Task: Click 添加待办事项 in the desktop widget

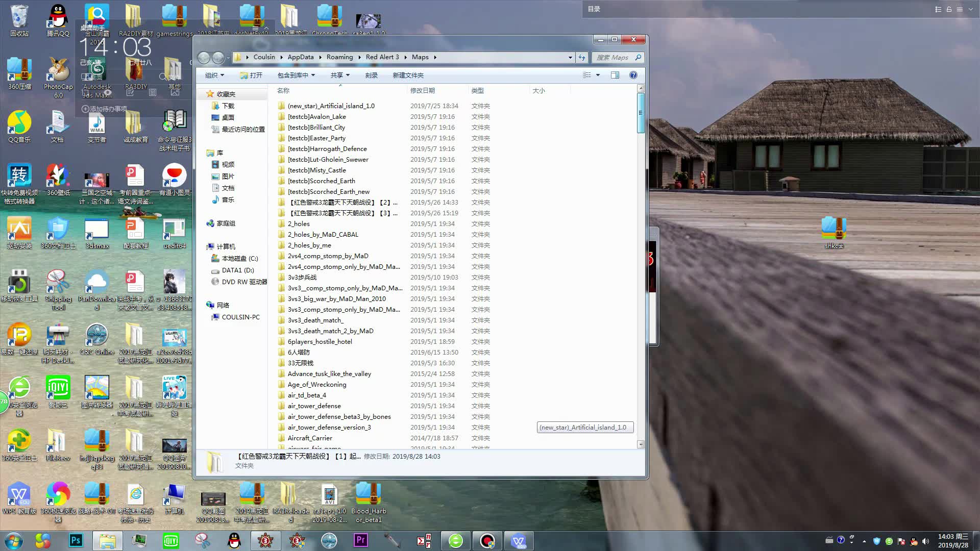Action: [x=104, y=109]
